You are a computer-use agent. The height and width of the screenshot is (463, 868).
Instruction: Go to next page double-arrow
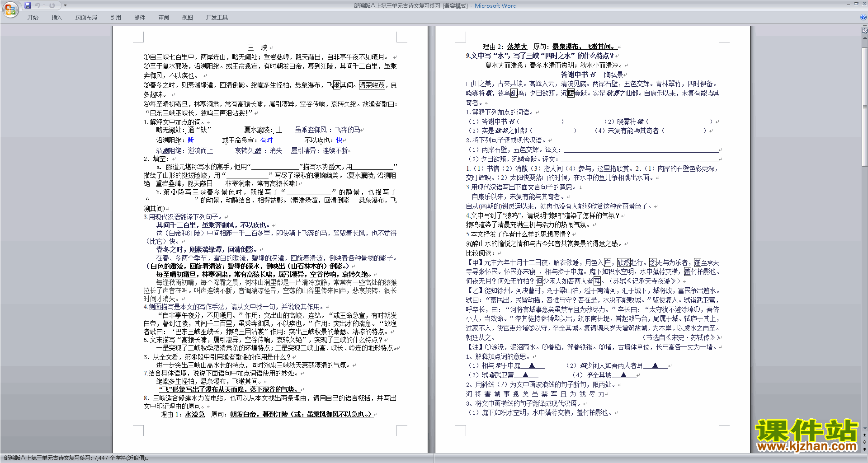click(x=865, y=449)
